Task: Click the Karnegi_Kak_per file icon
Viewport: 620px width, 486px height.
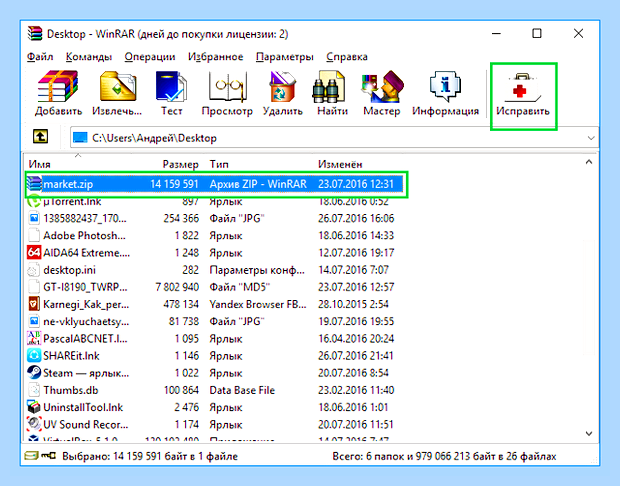Action: [34, 304]
